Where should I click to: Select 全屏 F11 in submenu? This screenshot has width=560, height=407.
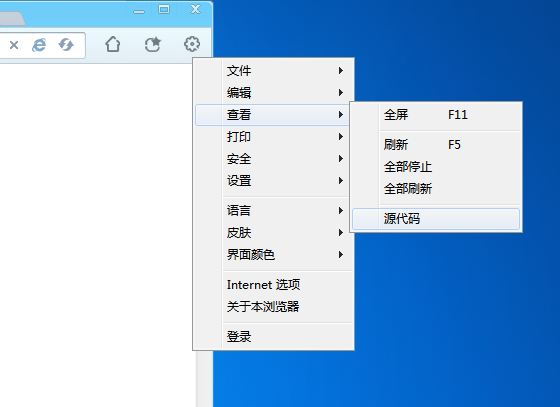[x=436, y=115]
